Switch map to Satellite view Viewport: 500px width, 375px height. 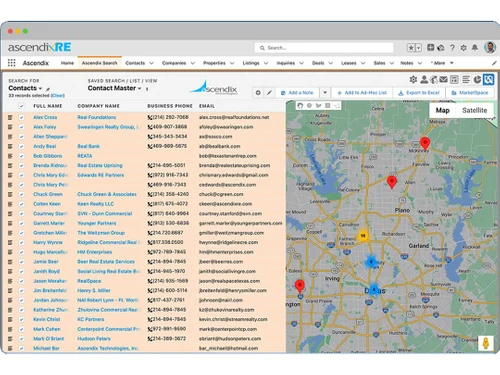475,110
